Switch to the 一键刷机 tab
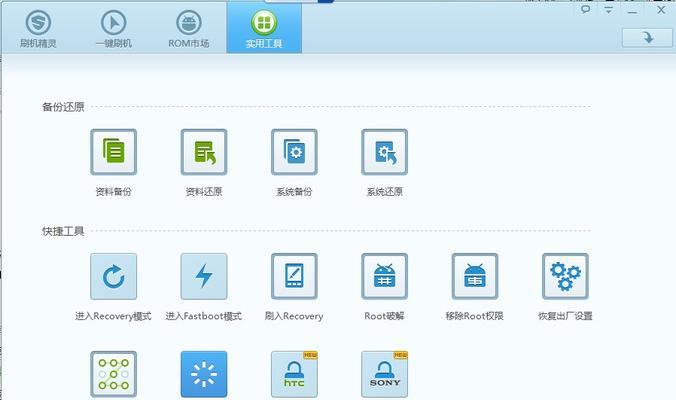The height and width of the screenshot is (400, 676). 113,28
